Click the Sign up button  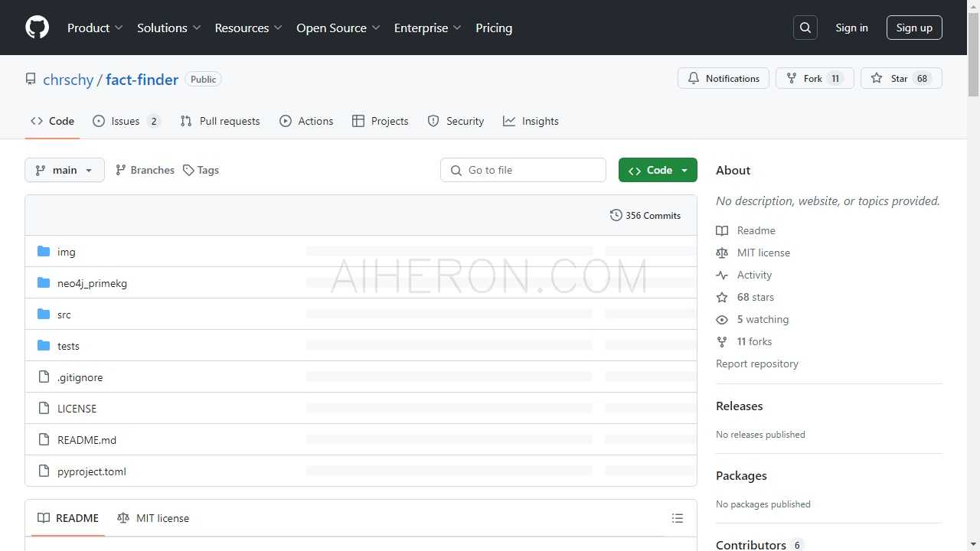point(914,28)
